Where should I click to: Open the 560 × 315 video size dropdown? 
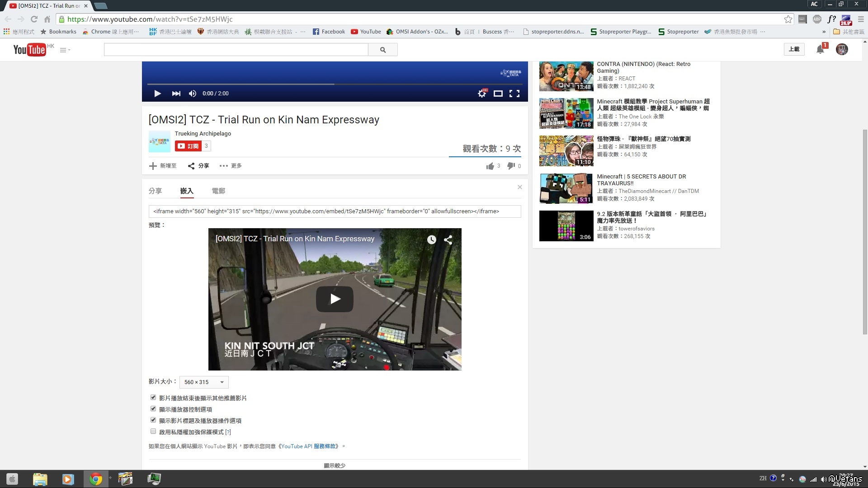tap(204, 382)
